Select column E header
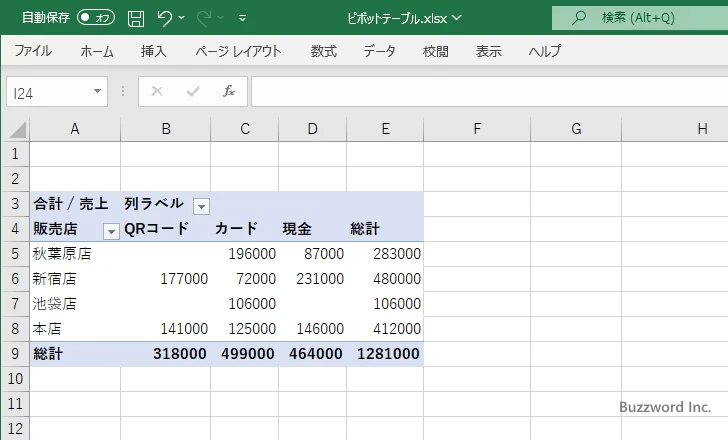This screenshot has height=440, width=728. [x=385, y=129]
